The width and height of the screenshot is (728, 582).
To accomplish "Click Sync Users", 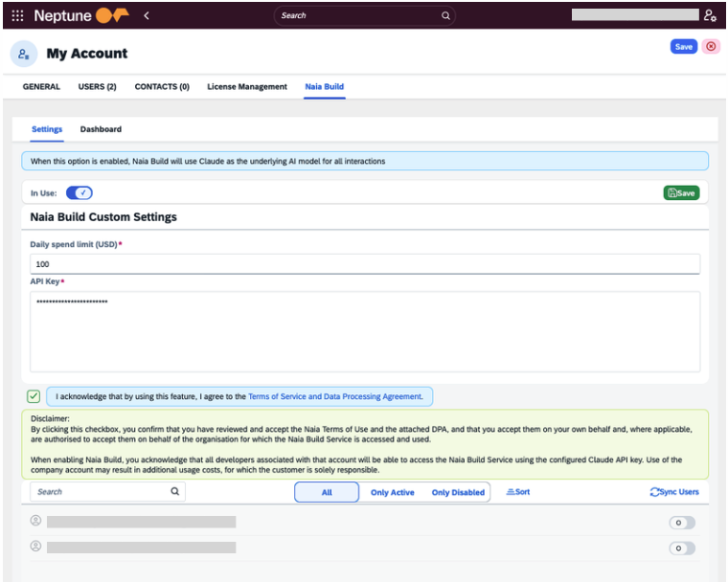I will 674,492.
